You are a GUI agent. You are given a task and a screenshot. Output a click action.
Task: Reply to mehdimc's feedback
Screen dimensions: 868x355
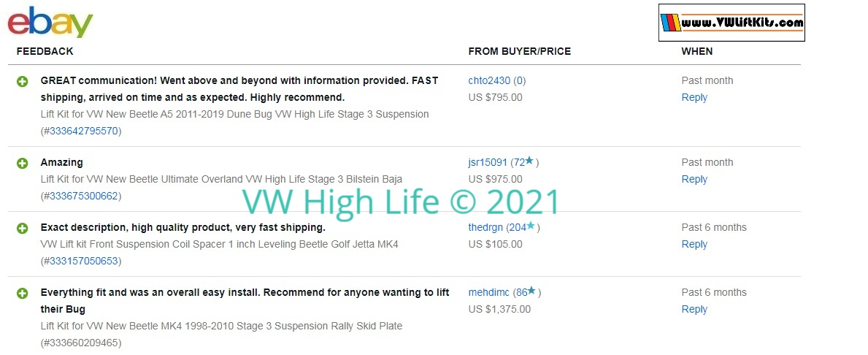(694, 310)
